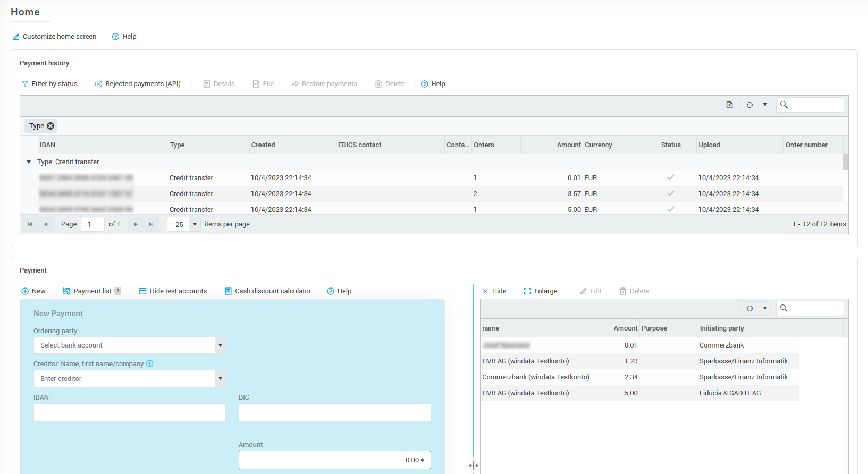Sort by the Amount column in payment history

coord(568,145)
